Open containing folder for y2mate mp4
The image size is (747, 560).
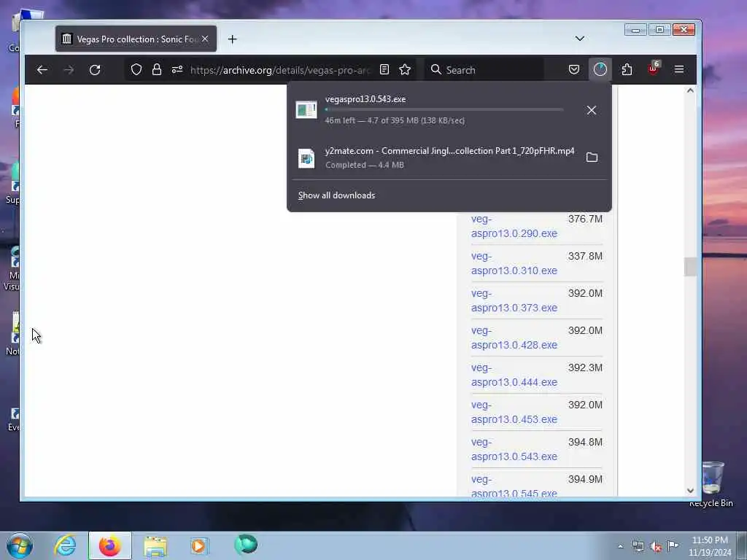[592, 157]
